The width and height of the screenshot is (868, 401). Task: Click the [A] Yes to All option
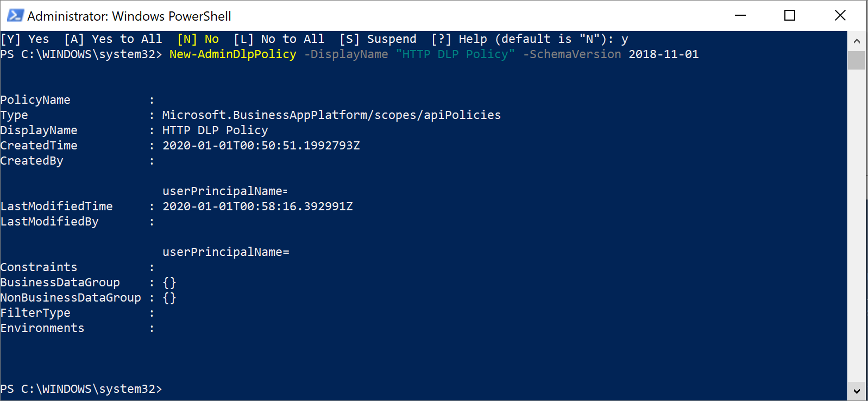point(114,39)
